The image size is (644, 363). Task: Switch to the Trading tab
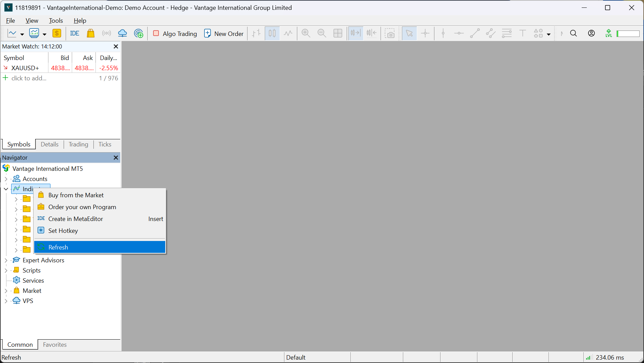(78, 144)
